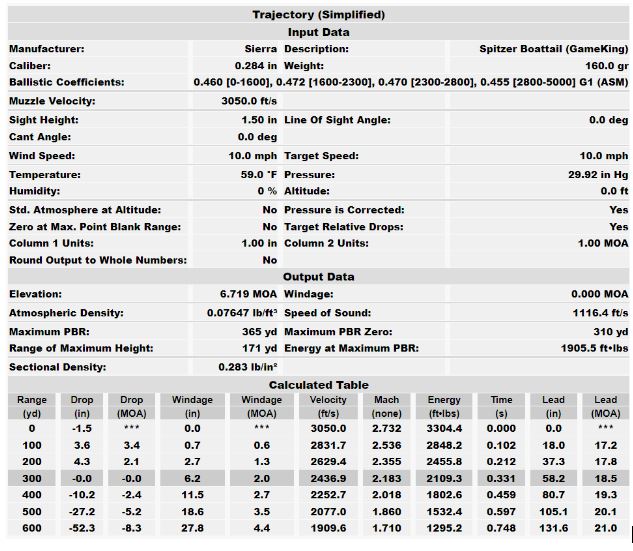The height and width of the screenshot is (551, 633).
Task: Select the manufacturer value 'Sierra'
Action: coord(260,49)
